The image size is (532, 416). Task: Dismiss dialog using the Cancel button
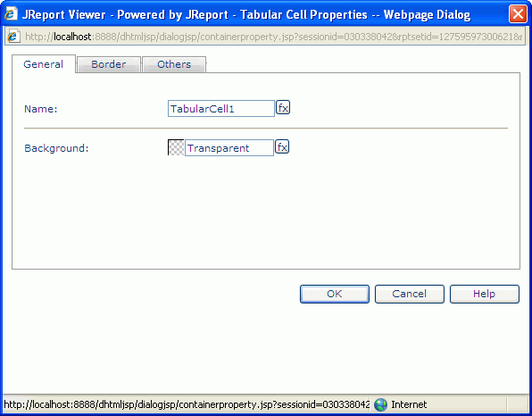410,294
